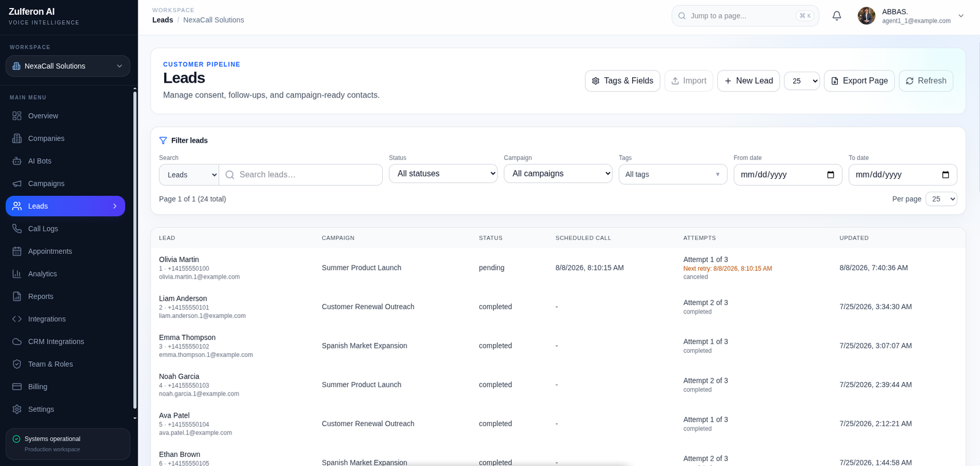Click the Leads breadcrumb link
The width and height of the screenshot is (980, 466).
point(163,20)
